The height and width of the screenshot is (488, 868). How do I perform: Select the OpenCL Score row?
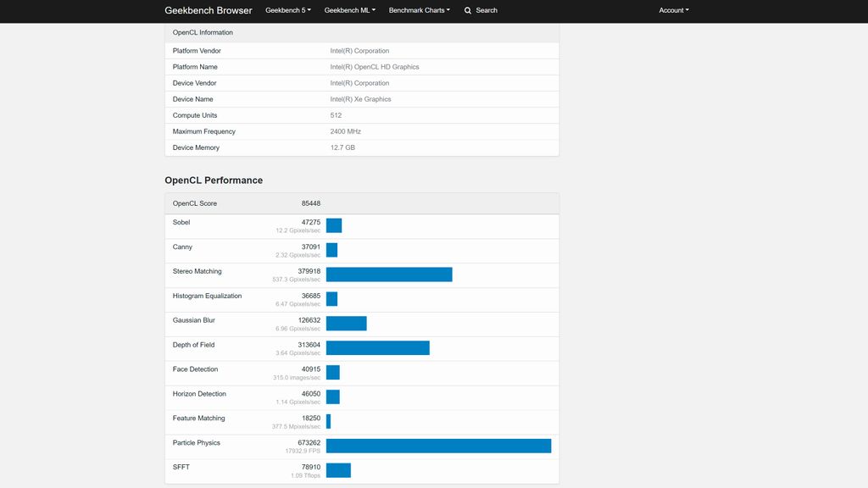pos(363,203)
